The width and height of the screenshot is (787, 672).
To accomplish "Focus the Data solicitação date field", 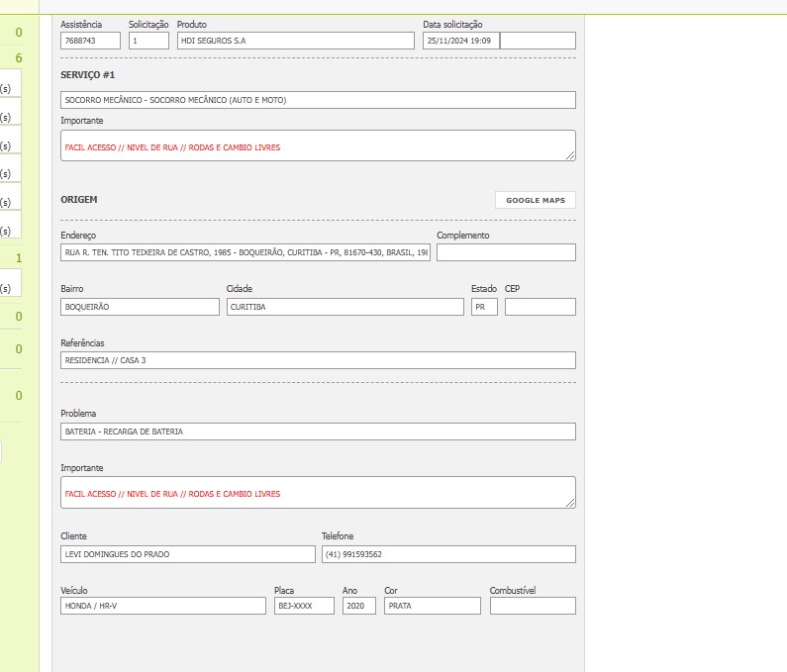I will tap(460, 41).
